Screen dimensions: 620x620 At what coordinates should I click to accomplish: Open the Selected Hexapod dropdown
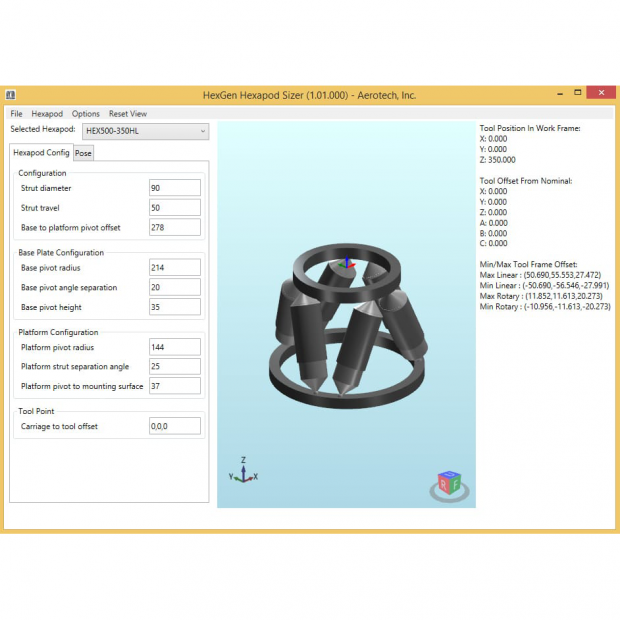pyautogui.click(x=145, y=131)
